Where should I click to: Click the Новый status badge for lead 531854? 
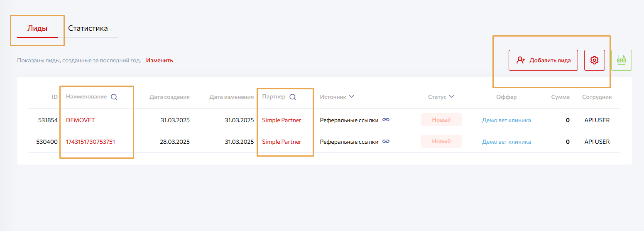pos(441,120)
